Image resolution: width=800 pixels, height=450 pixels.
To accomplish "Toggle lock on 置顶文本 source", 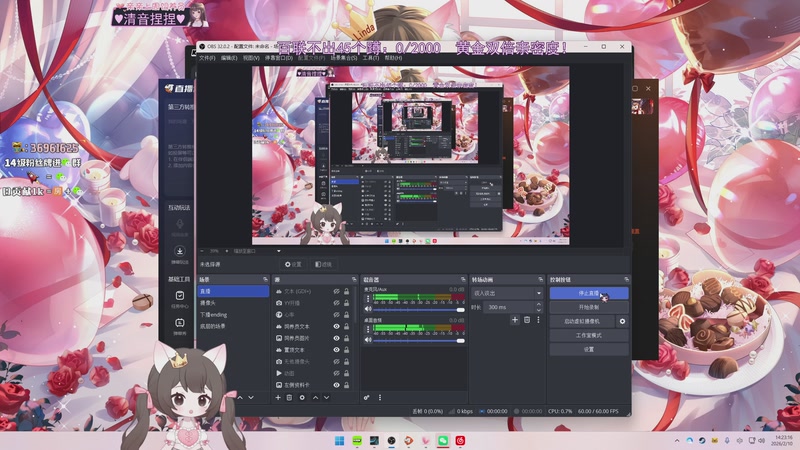I will (x=346, y=350).
